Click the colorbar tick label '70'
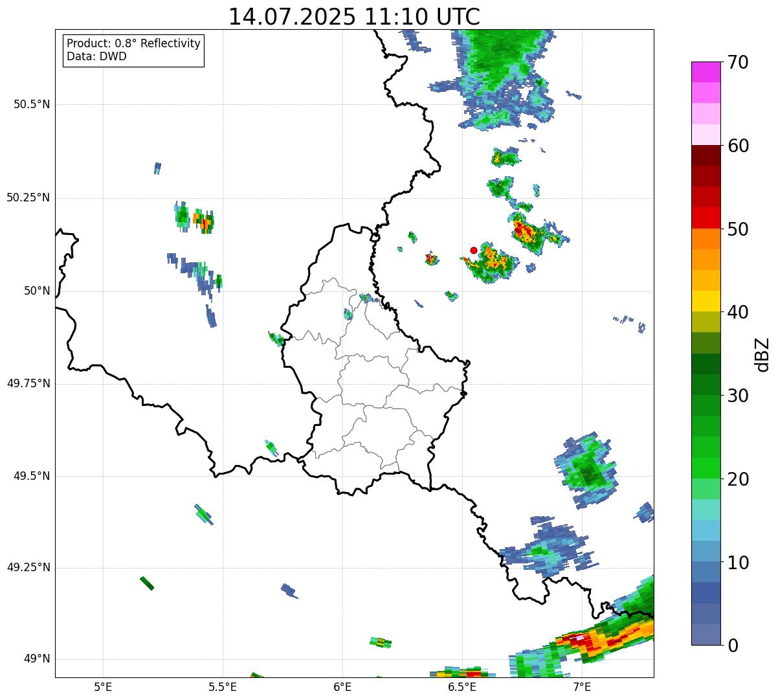Viewport: 778px width, 700px height. point(738,62)
